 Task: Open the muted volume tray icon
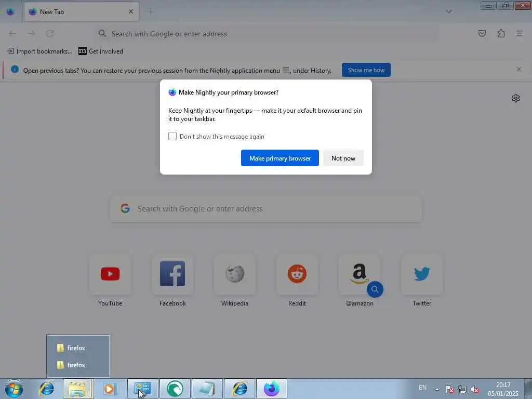coord(475,390)
